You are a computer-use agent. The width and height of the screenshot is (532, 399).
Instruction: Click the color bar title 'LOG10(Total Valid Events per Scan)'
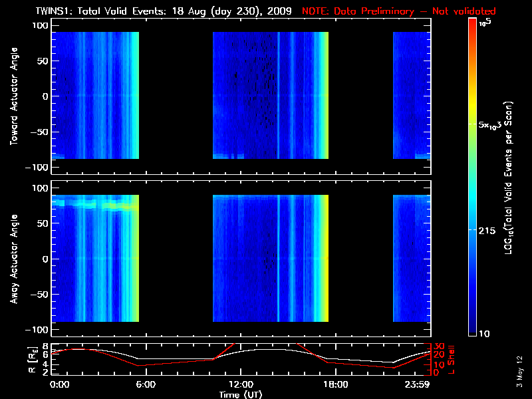click(x=508, y=178)
